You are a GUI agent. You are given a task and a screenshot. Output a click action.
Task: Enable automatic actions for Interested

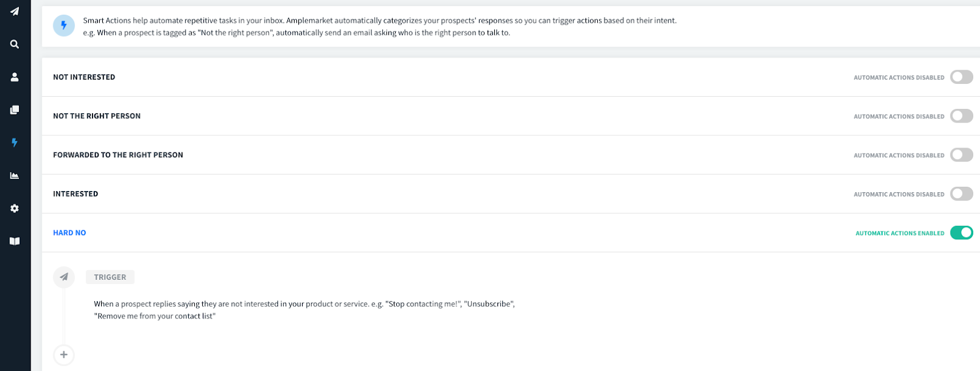click(962, 194)
